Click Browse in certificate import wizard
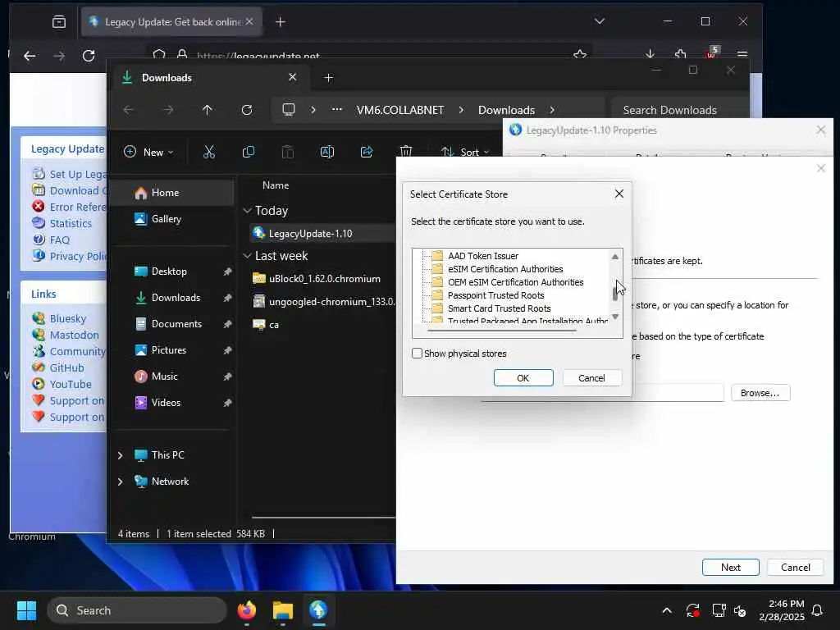This screenshot has height=630, width=840. tap(760, 393)
